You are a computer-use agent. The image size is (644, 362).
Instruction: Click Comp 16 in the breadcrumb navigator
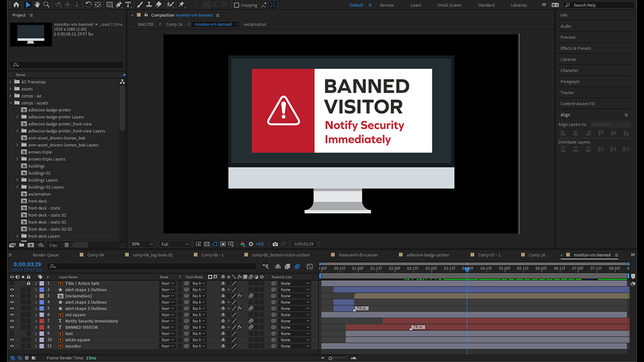(x=174, y=24)
